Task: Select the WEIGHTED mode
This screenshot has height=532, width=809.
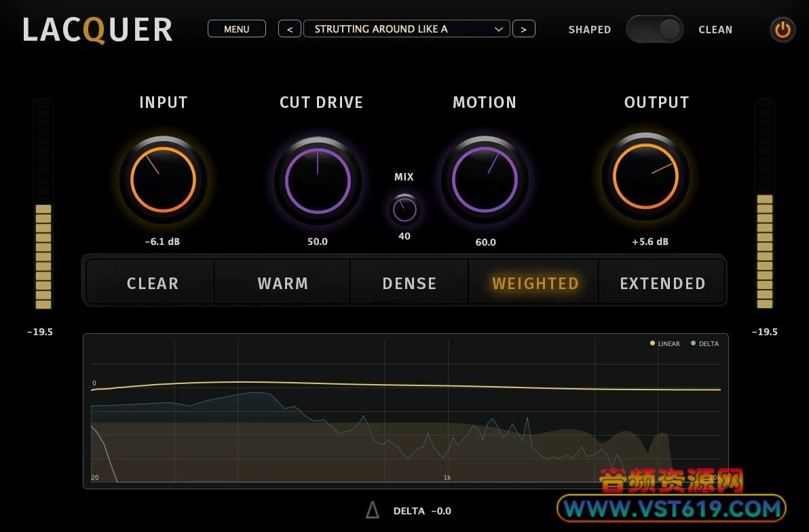Action: pos(533,282)
